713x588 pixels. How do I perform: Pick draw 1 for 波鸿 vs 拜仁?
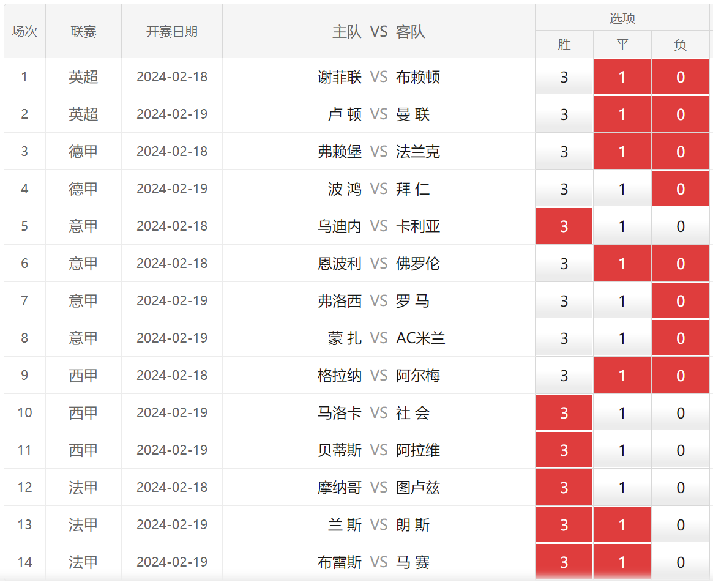coord(622,188)
